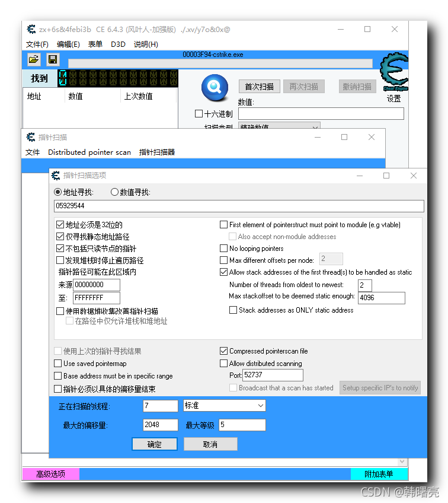Click 取消 cancel button

coord(210,444)
